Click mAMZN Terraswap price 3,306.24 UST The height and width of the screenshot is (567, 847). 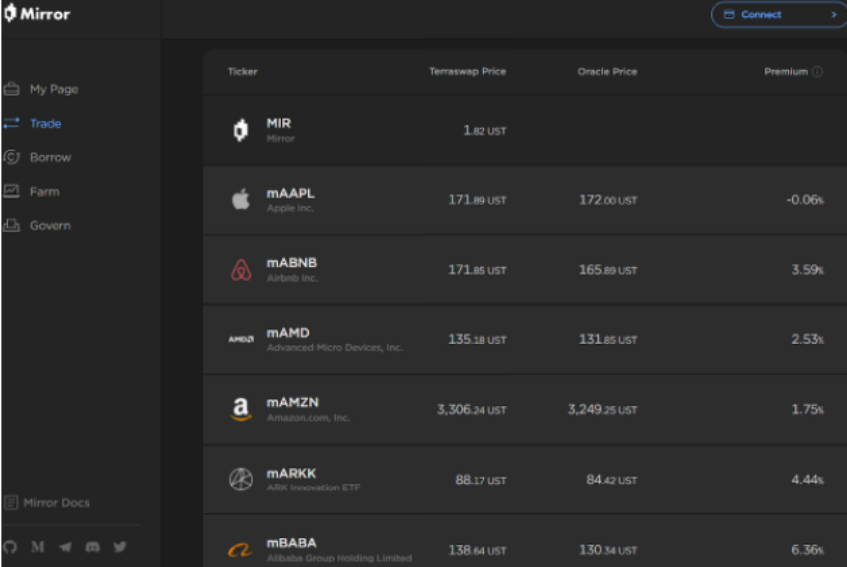[x=472, y=410]
